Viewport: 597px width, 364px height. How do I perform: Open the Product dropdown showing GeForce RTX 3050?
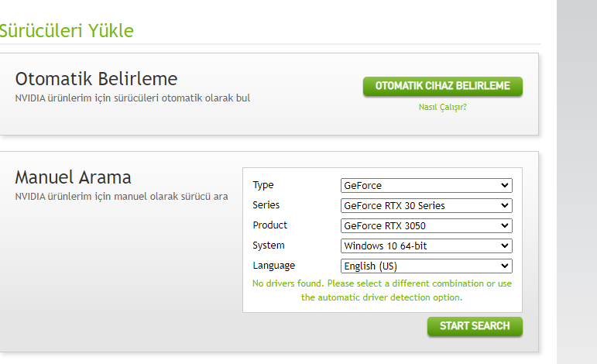coord(426,225)
